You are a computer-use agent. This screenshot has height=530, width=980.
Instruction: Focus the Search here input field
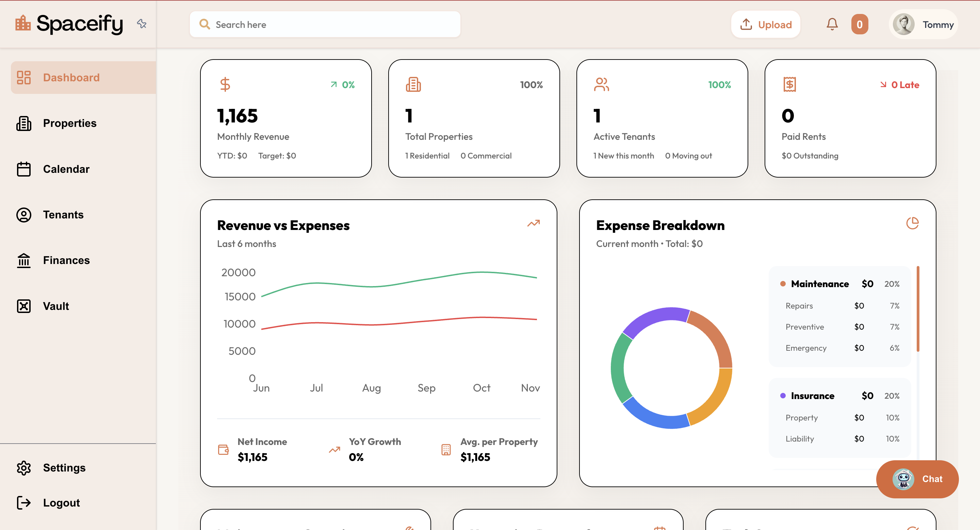pyautogui.click(x=325, y=24)
